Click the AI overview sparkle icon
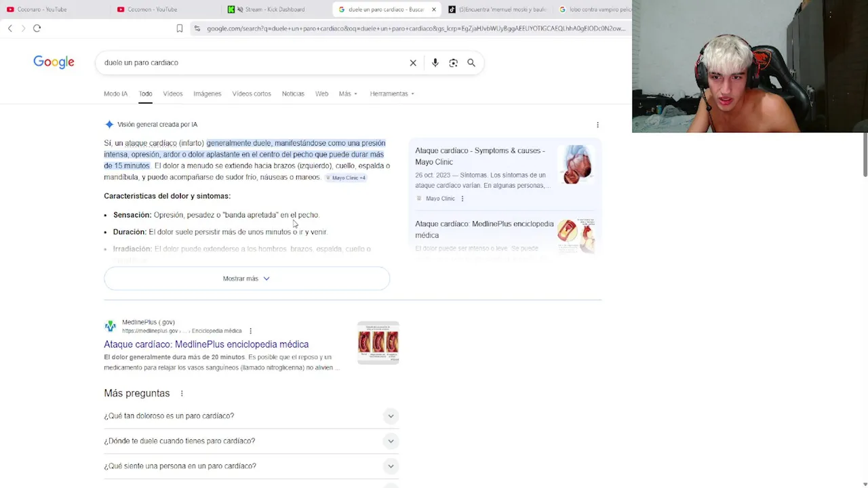The height and width of the screenshot is (488, 868). click(x=109, y=124)
